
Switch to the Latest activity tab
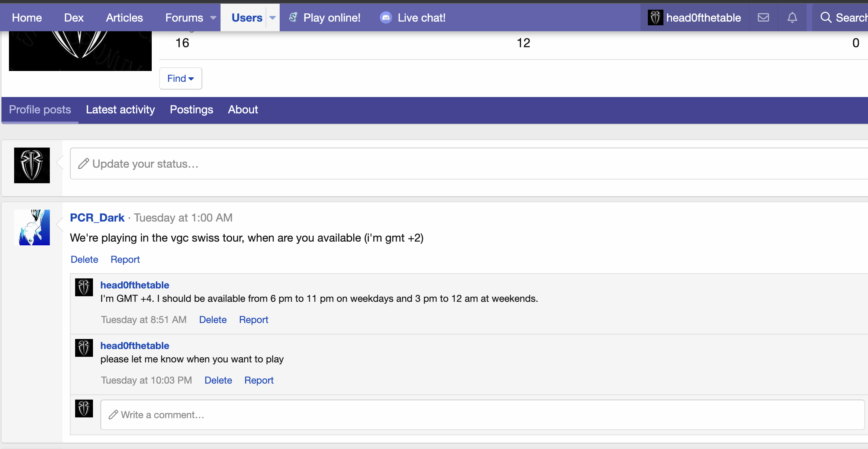(120, 109)
